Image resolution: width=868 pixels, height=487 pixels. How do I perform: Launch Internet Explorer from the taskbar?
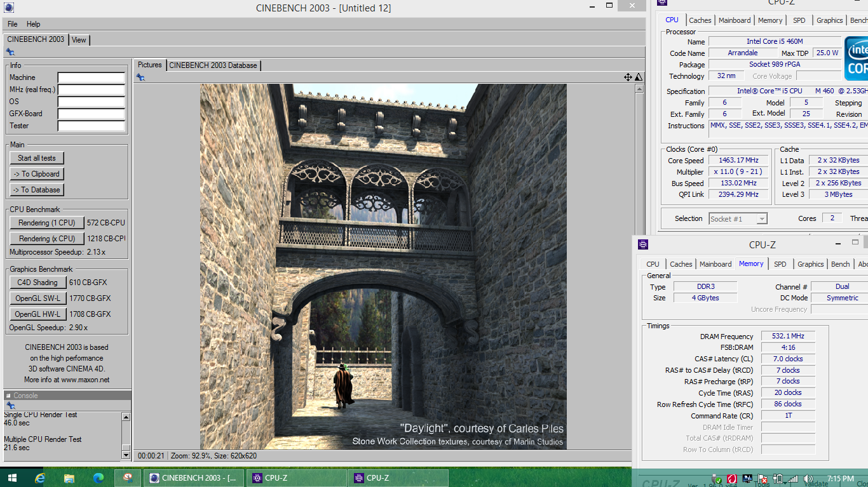tap(41, 478)
